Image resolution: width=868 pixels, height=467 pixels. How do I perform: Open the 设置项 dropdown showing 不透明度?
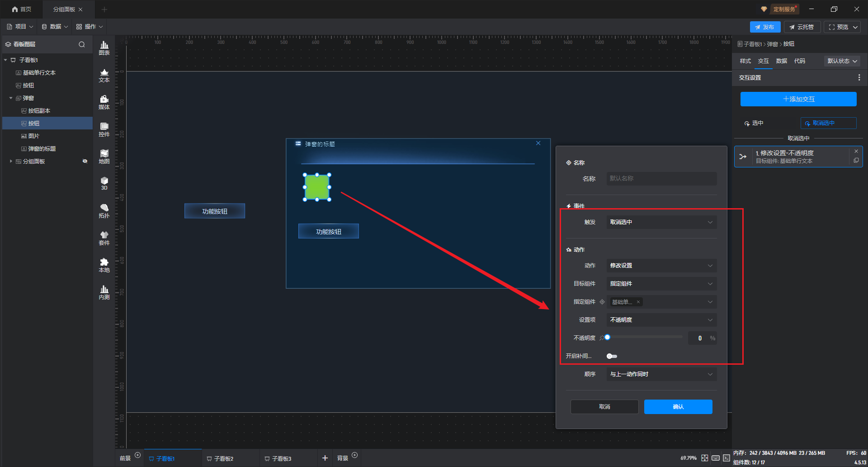pos(661,320)
